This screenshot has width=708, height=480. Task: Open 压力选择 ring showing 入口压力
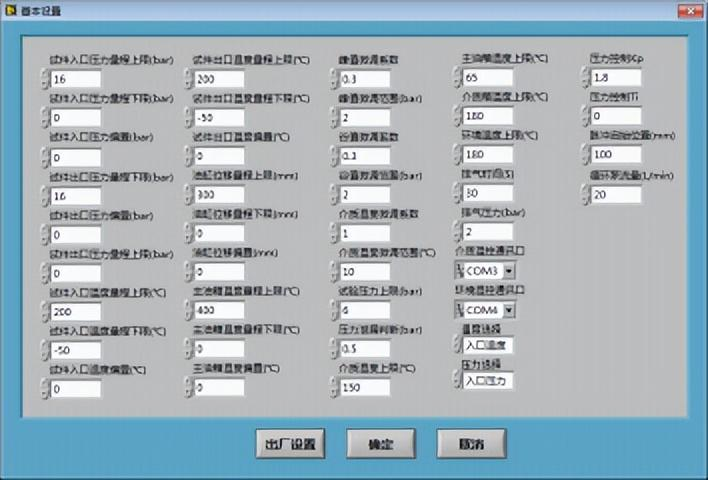pos(488,381)
